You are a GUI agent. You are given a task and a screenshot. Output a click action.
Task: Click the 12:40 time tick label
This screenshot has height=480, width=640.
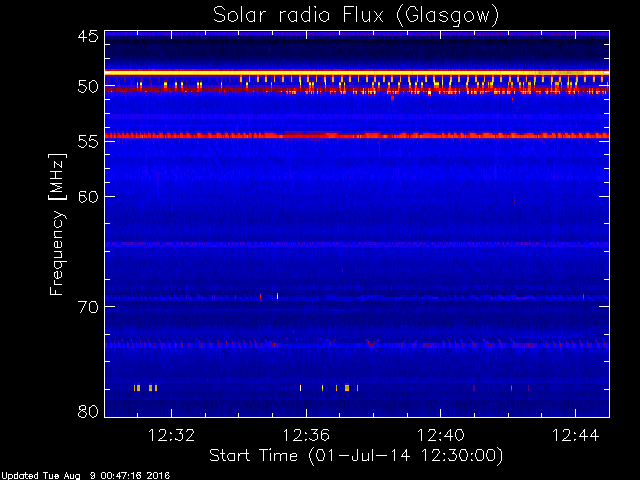click(x=441, y=435)
